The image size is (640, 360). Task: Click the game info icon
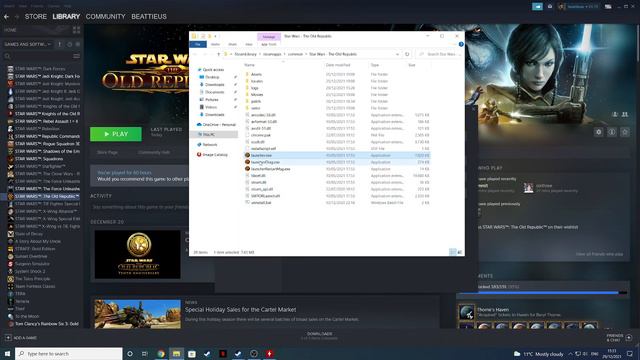pos(611,132)
